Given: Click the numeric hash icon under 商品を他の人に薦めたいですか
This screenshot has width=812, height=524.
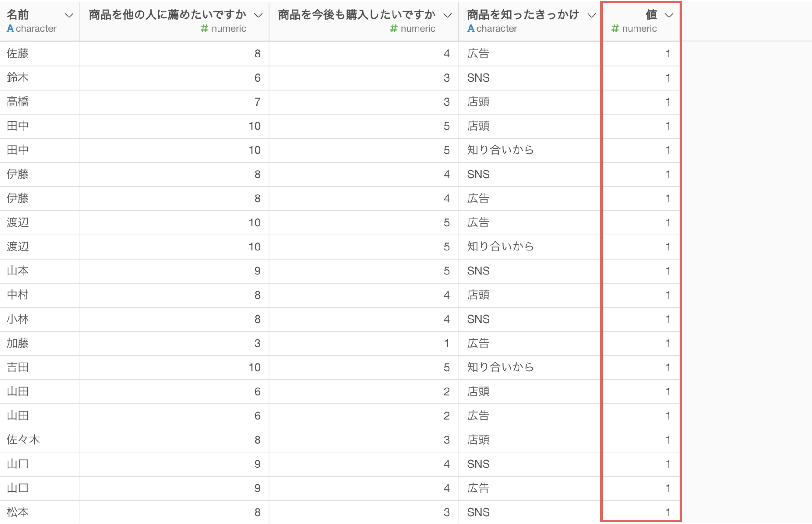Looking at the screenshot, I should pyautogui.click(x=204, y=29).
